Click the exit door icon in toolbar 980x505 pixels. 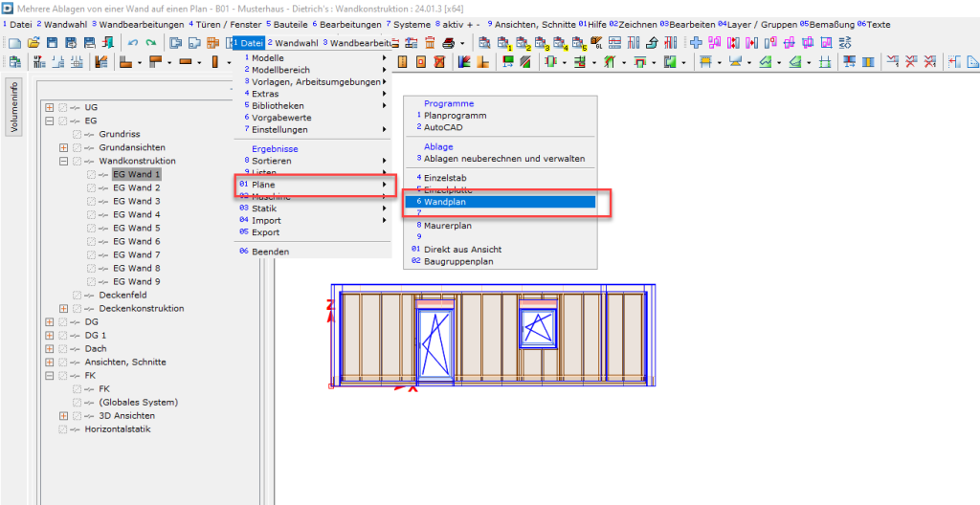coord(108,43)
